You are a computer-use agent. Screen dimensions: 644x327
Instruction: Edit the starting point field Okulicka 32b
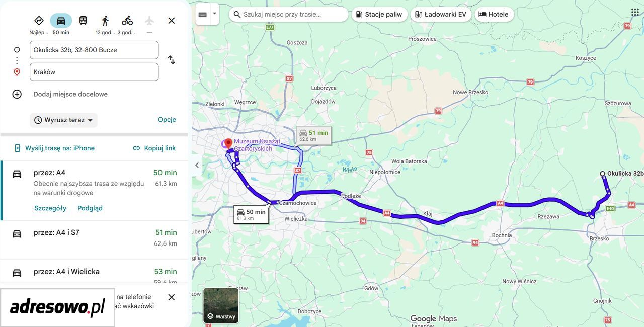[94, 50]
